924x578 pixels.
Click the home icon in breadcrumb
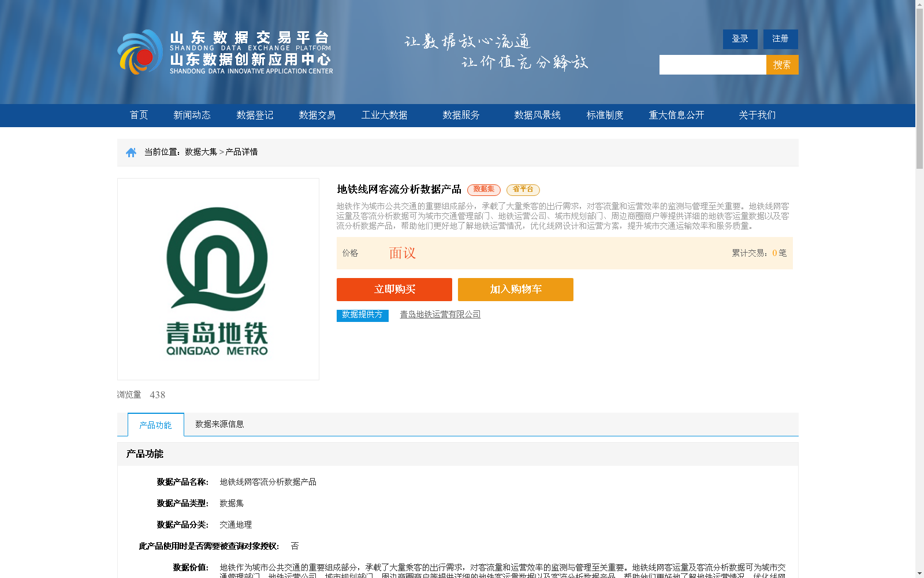131,153
